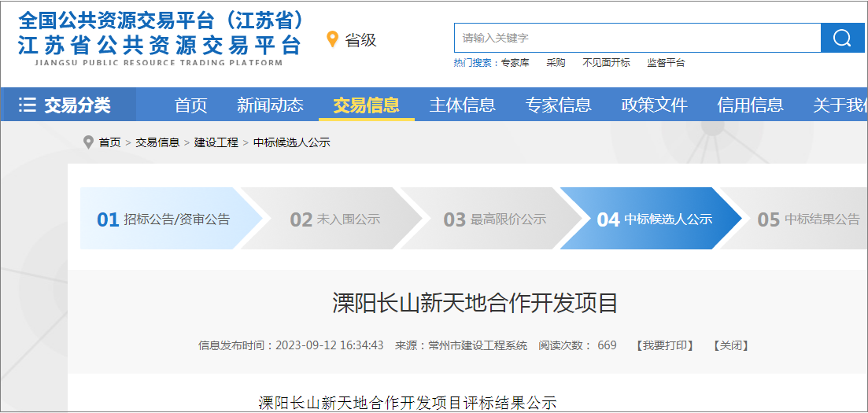Viewport: 868px width, 413px height.
Task: Open the 首页 navigation tab
Action: pos(190,105)
